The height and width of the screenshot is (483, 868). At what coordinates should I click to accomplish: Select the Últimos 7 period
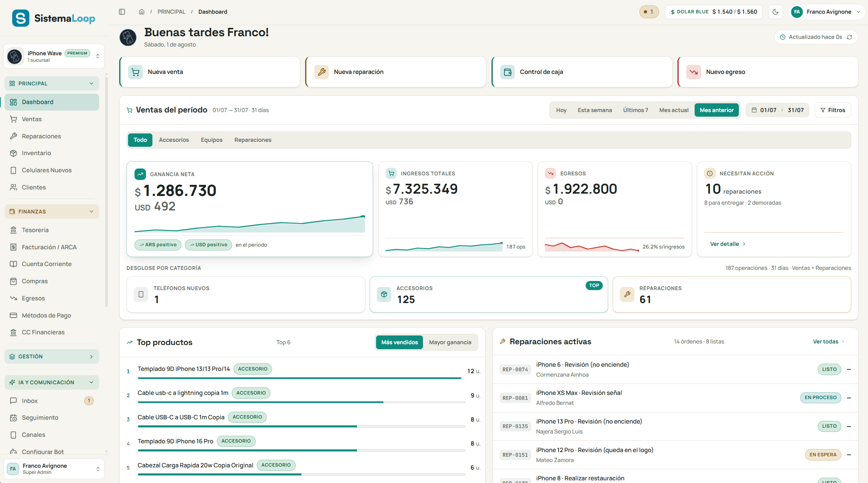tap(636, 110)
